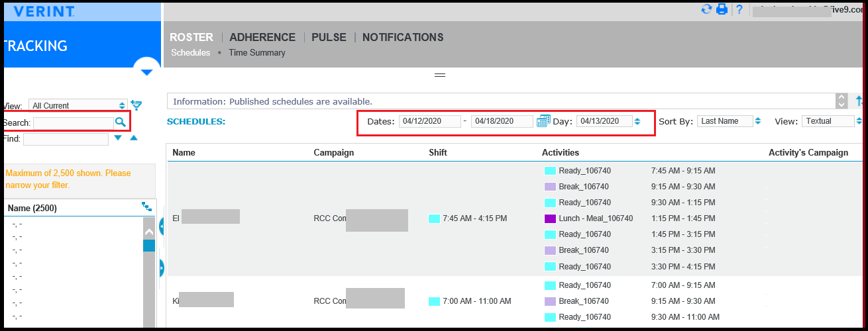Select the Schedules sub-tab
Viewport: 868px width, 331px height.
click(x=190, y=52)
